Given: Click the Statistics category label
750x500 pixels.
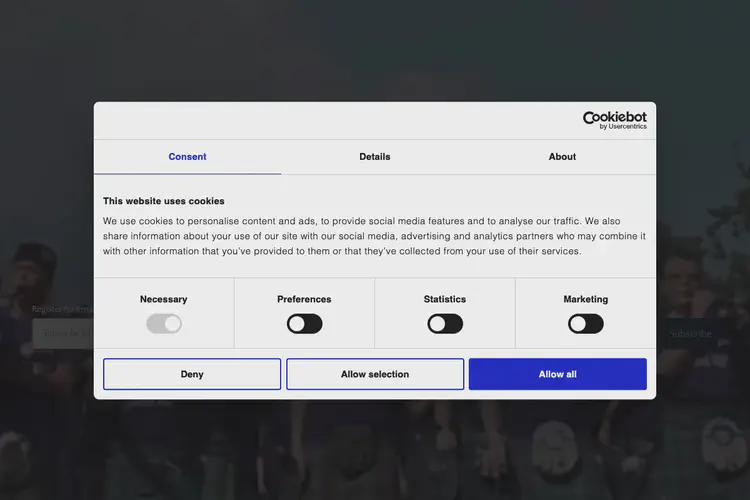Looking at the screenshot, I should coord(445,299).
